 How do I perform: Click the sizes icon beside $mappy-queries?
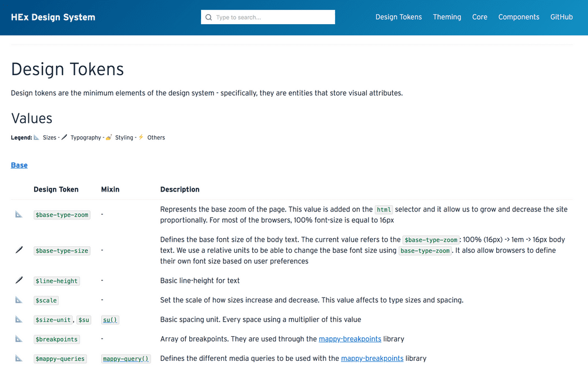18,359
